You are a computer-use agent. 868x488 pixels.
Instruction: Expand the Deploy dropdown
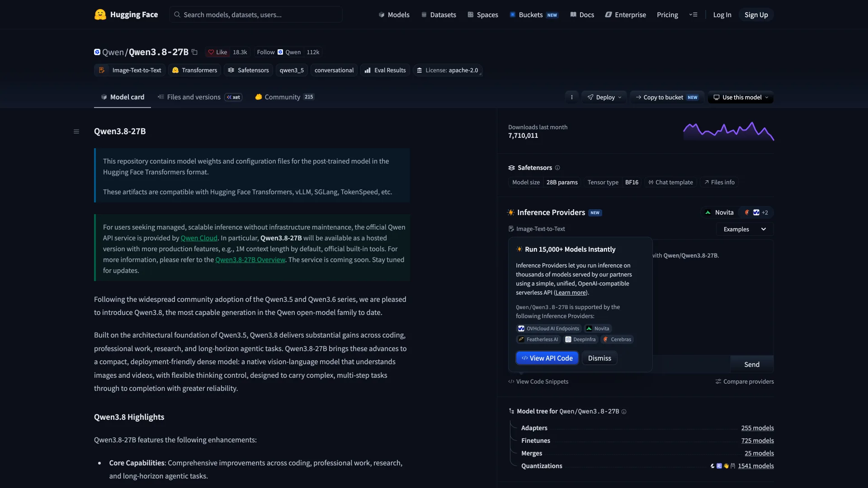604,97
